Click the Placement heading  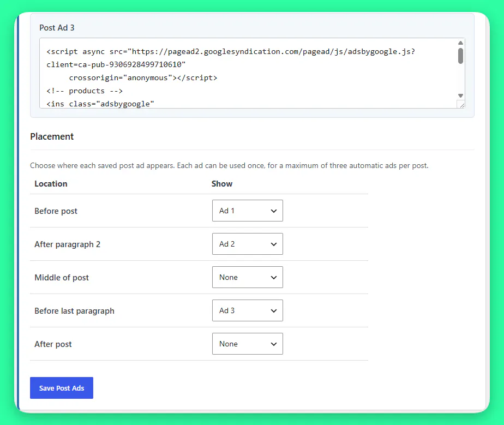tap(52, 136)
